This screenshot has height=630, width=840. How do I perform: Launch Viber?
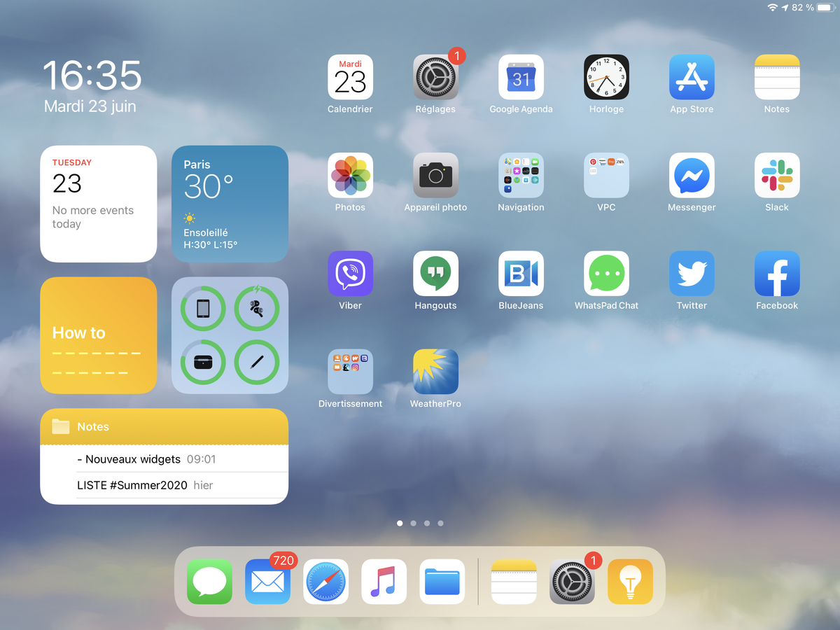click(x=350, y=274)
